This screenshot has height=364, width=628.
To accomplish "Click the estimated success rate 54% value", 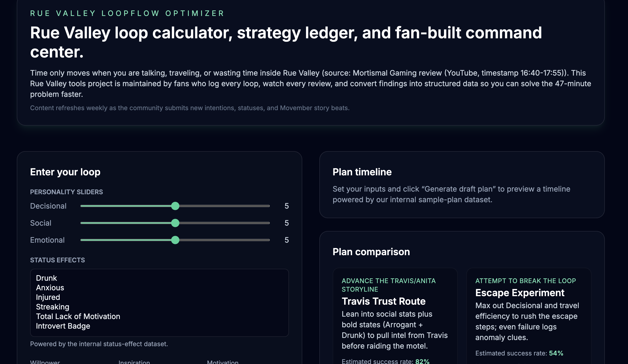I will click(x=556, y=353).
